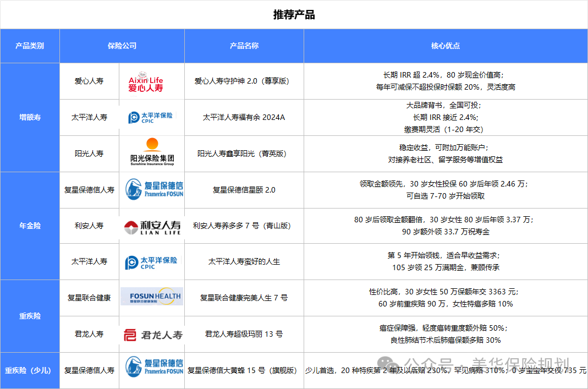The height and width of the screenshot is (389, 588).
Task: Click the CPIC logo beside 蛮好的人生
Action: coord(151,261)
